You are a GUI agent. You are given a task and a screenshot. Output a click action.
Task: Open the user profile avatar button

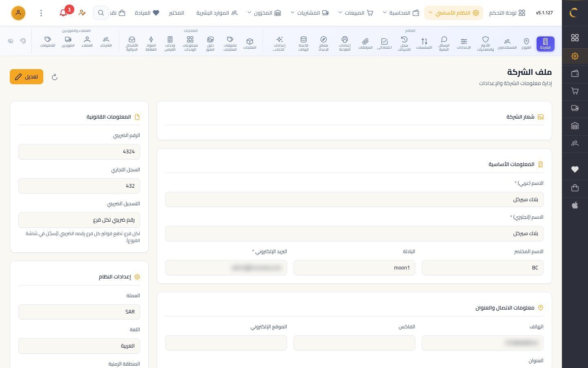[x=18, y=13]
